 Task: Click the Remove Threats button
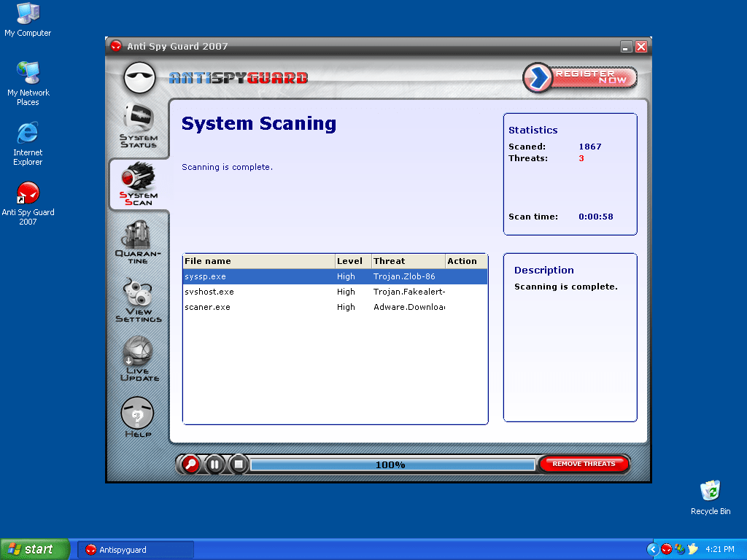[584, 464]
